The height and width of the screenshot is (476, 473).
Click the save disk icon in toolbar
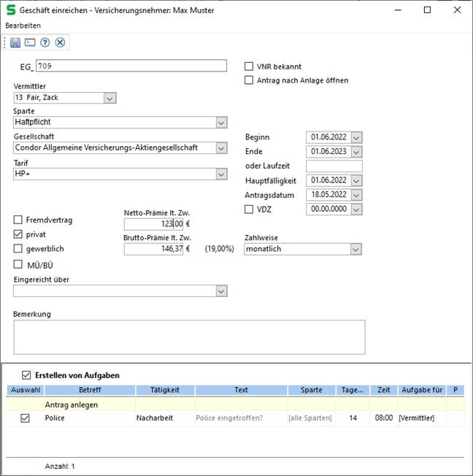pyautogui.click(x=15, y=42)
